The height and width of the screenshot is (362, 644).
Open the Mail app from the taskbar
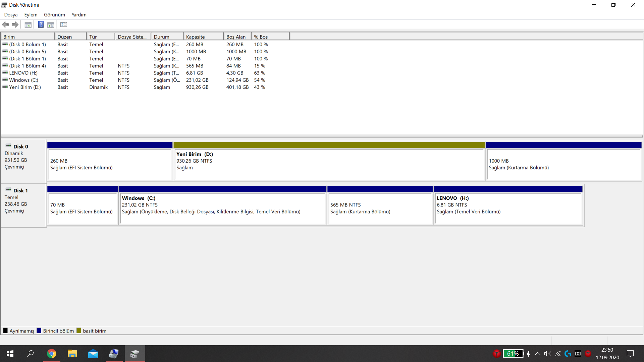[x=93, y=354]
